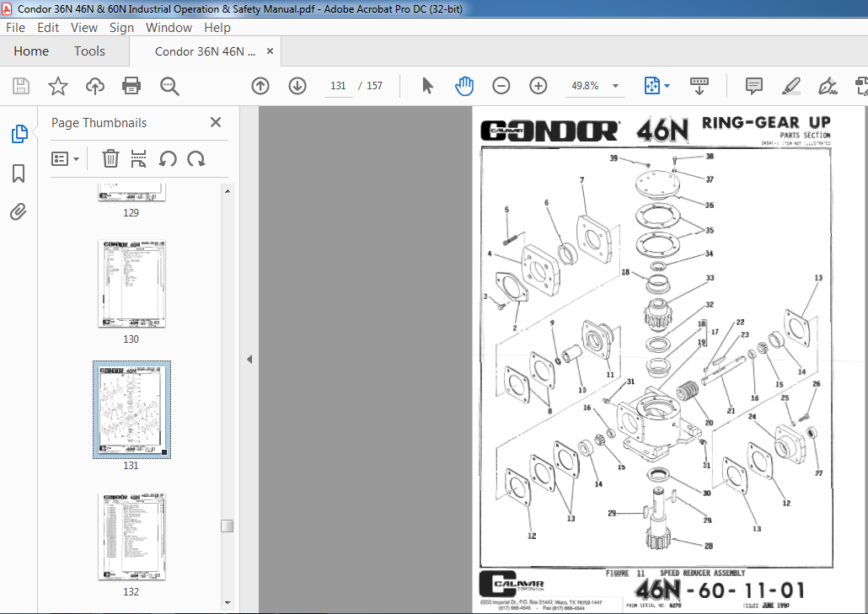
Task: Open the File menu
Action: (x=15, y=28)
